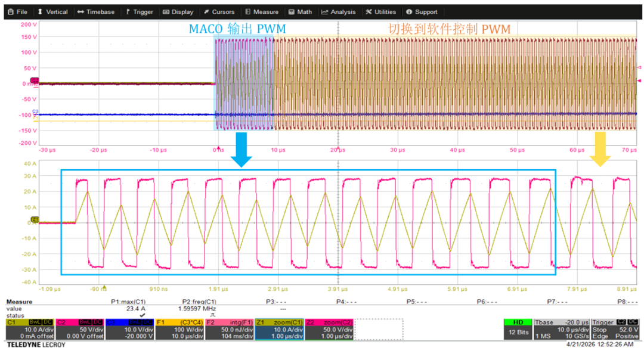Click the green HD 12 Bits indicator

[x=518, y=329]
